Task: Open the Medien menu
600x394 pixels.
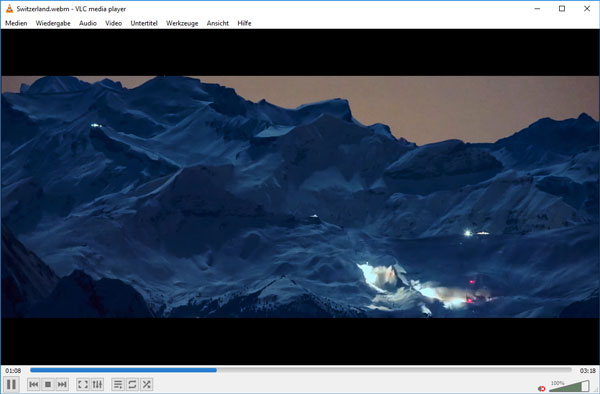Action: (x=16, y=23)
